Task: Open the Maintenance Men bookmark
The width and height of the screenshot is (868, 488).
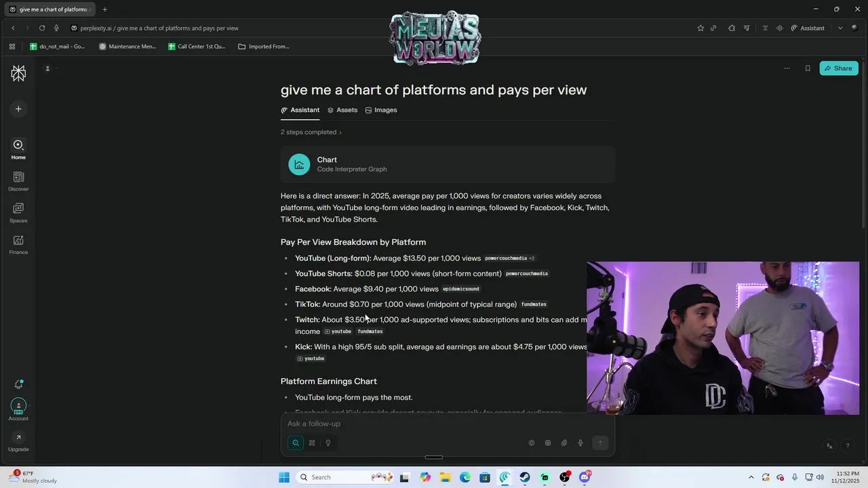Action: (127, 47)
